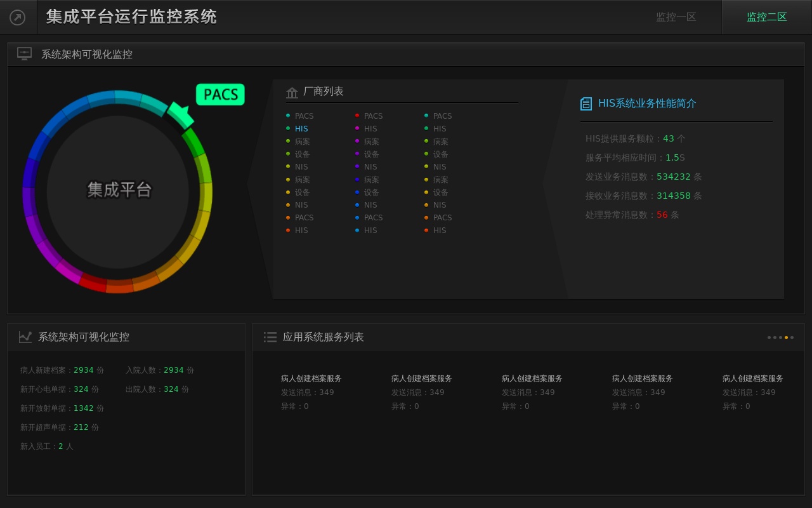
Task: Switch to the 监控二区 tab
Action: pyautogui.click(x=767, y=17)
